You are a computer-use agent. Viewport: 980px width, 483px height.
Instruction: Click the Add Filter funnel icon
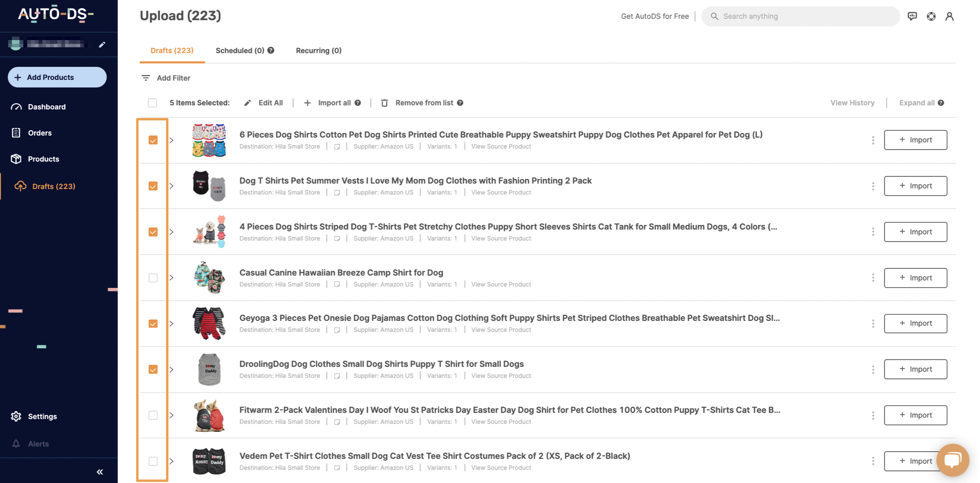146,78
